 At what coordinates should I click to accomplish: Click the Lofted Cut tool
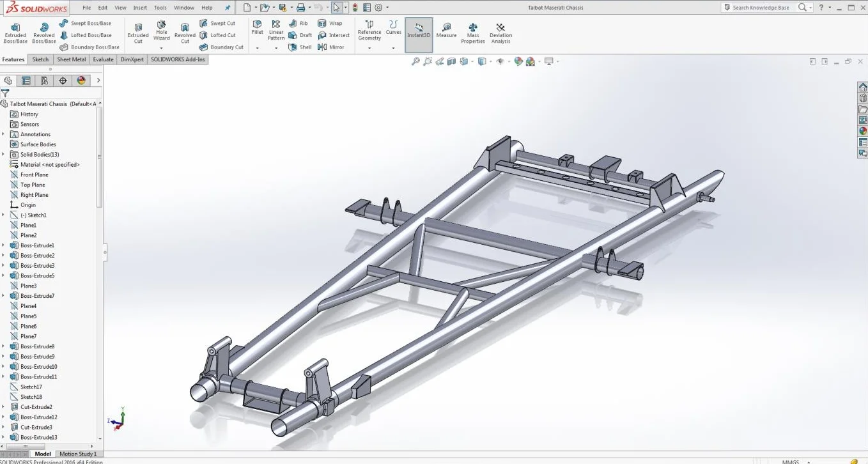click(217, 35)
